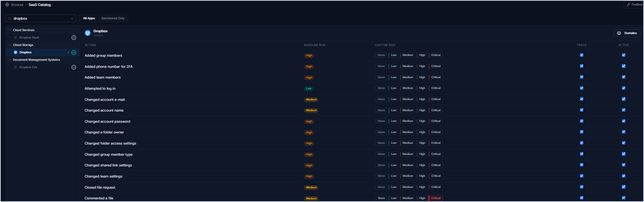Click Low baseline badge for Attempted to log in
This screenshot has height=202, width=644.
pyautogui.click(x=308, y=89)
